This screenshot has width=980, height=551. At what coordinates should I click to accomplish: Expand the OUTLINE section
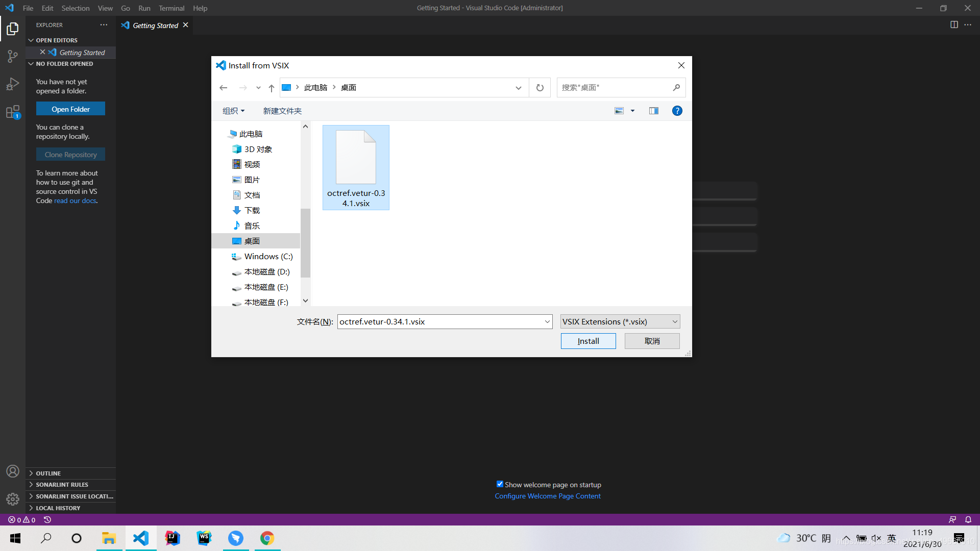[x=48, y=473]
